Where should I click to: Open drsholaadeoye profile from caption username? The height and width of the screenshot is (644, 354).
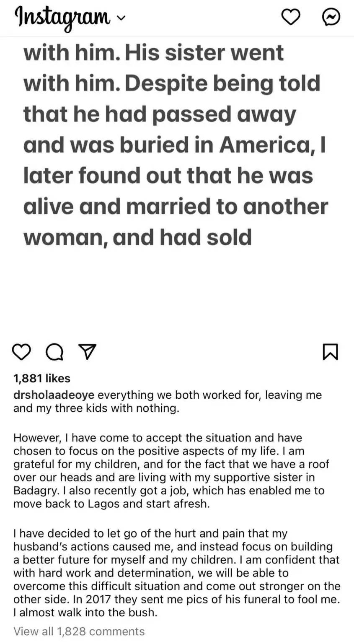[x=54, y=395]
